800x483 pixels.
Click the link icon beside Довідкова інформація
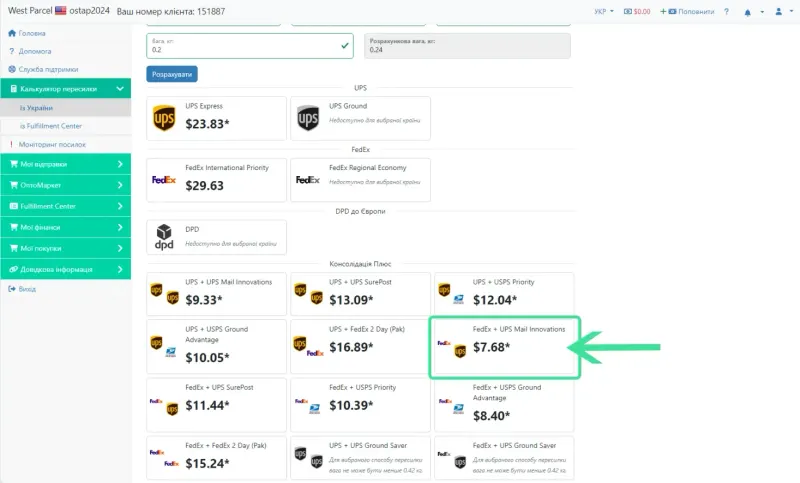[x=14, y=269]
